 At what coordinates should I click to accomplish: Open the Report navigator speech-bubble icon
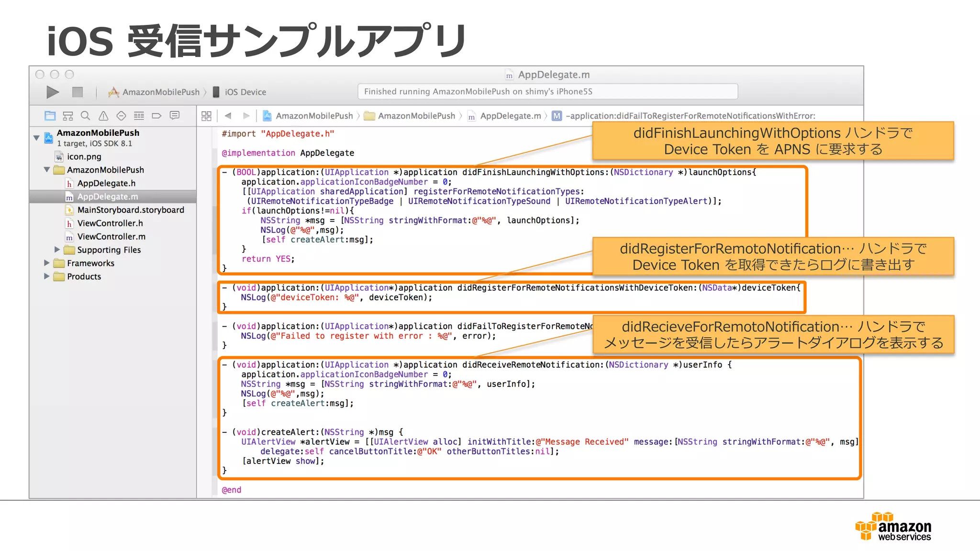click(175, 116)
